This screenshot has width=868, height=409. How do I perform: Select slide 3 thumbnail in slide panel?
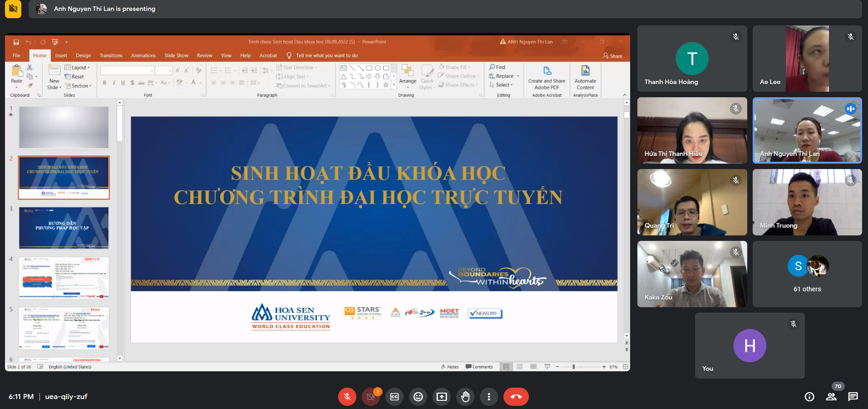[x=64, y=228]
